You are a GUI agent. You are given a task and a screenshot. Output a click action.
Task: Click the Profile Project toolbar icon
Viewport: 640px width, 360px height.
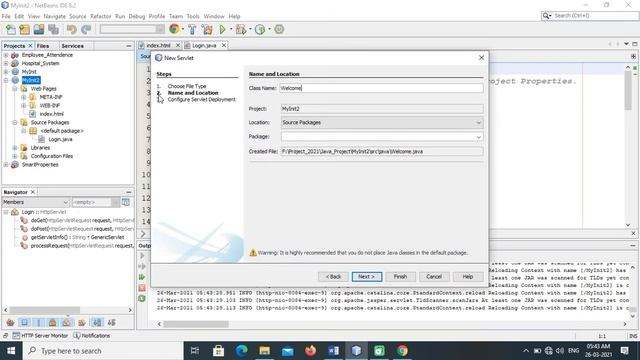tap(260, 29)
